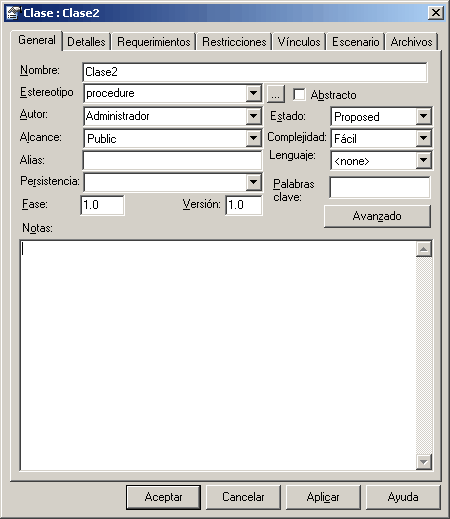Expand the Complejidad dropdown
The image size is (450, 519).
click(423, 138)
